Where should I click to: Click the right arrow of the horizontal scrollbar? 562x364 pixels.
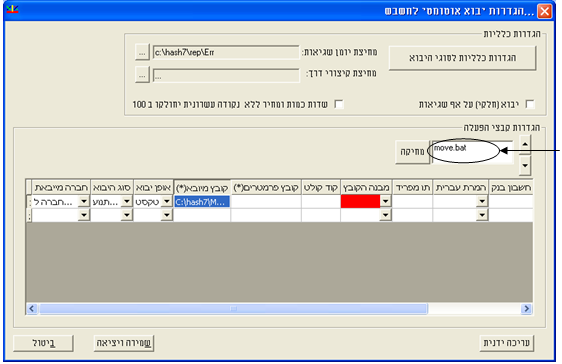click(526, 308)
